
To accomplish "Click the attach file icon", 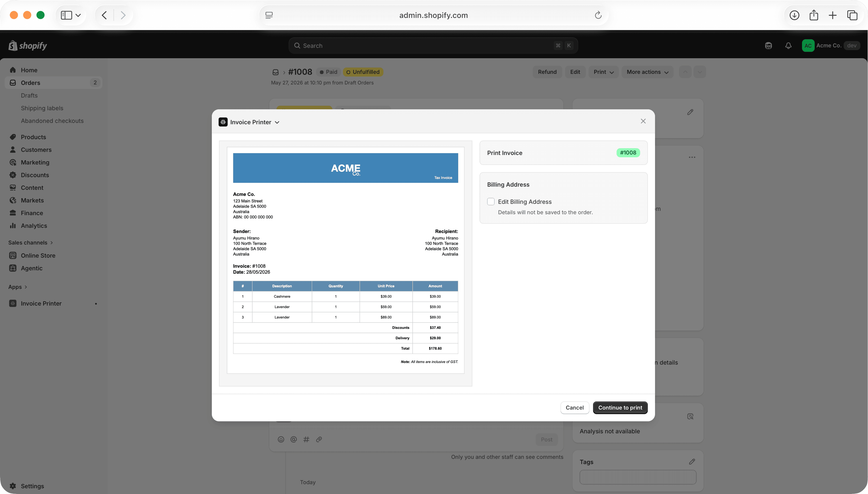I will [x=319, y=439].
